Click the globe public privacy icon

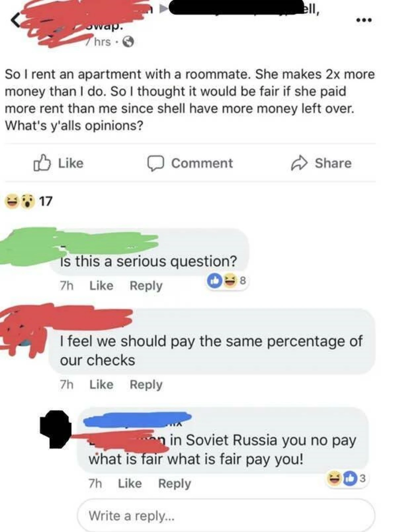[128, 42]
